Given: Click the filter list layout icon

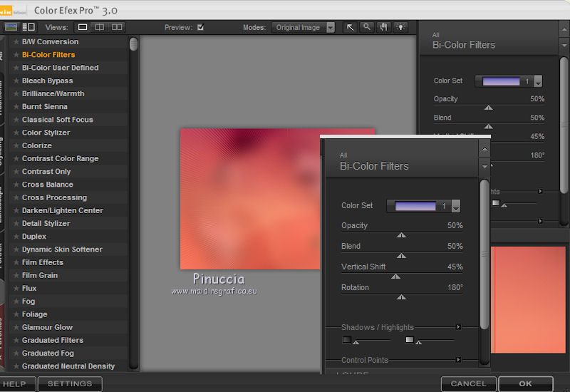Looking at the screenshot, I should pyautogui.click(x=28, y=27).
